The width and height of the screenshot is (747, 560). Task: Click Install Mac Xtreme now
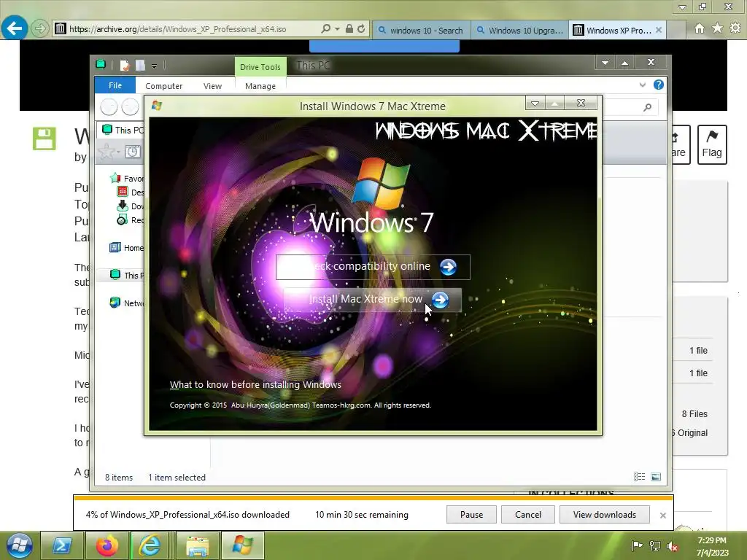[373, 300]
